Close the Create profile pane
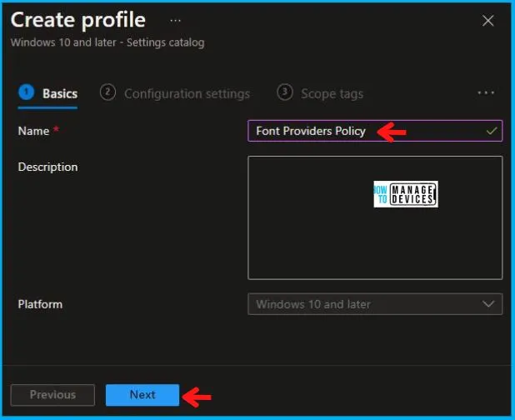Viewport: 515px width, 420px height. (488, 21)
